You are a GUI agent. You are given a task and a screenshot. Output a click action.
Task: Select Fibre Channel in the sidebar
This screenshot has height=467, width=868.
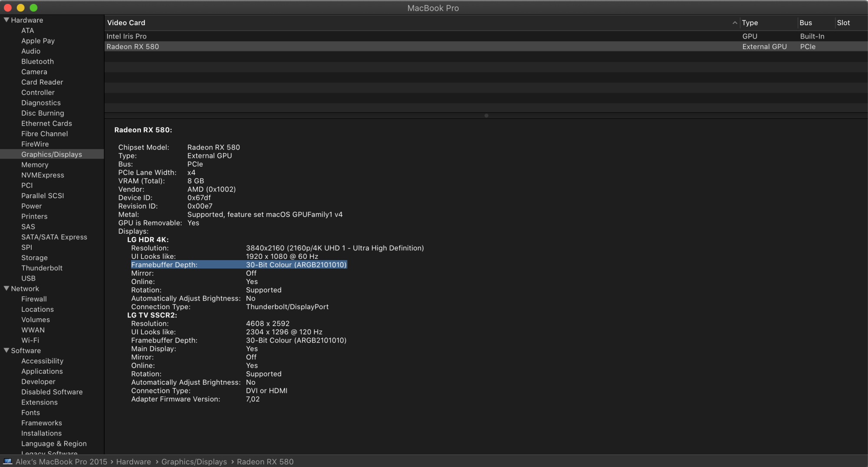45,134
